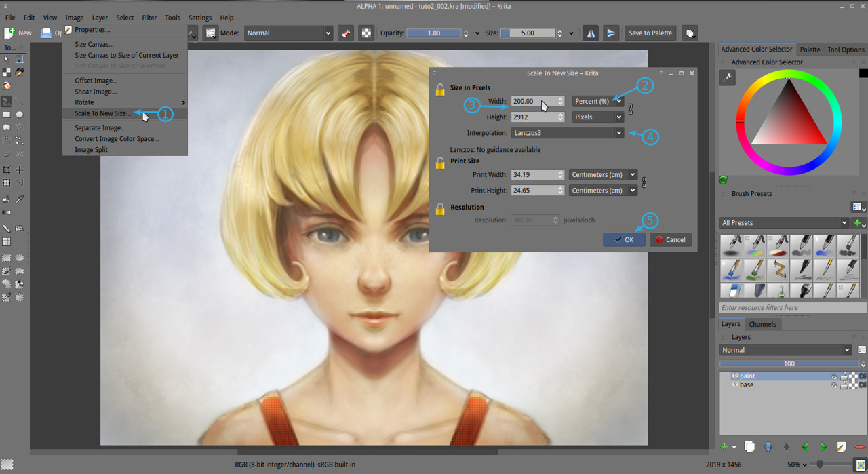This screenshot has height=474, width=868.
Task: Switch to the Channels tab
Action: click(763, 324)
